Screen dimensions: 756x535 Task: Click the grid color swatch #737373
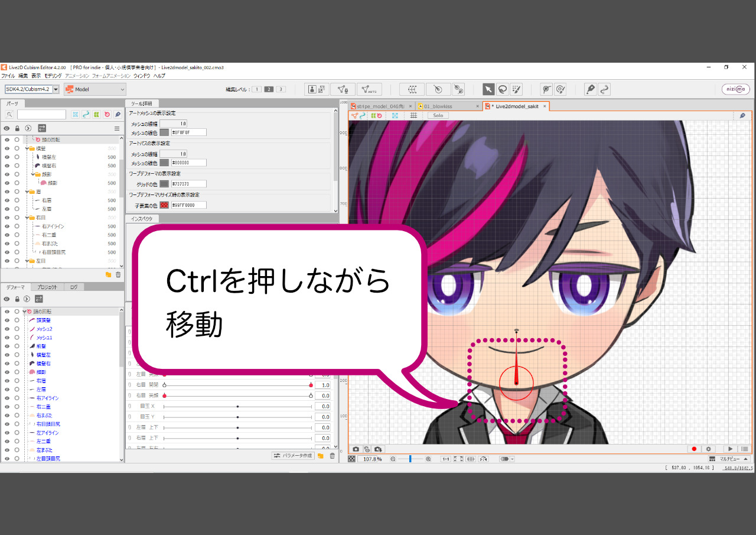pyautogui.click(x=164, y=184)
